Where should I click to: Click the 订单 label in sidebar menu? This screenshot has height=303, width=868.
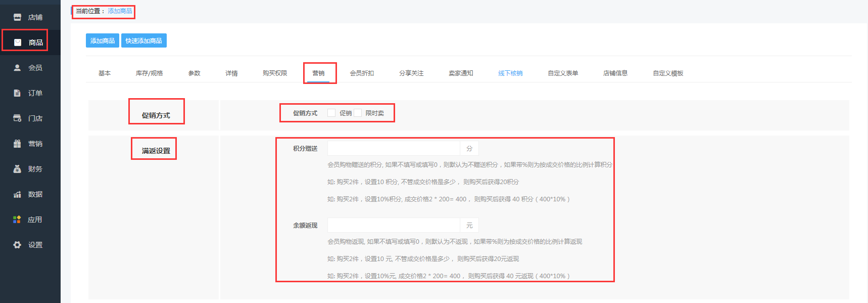click(x=35, y=93)
